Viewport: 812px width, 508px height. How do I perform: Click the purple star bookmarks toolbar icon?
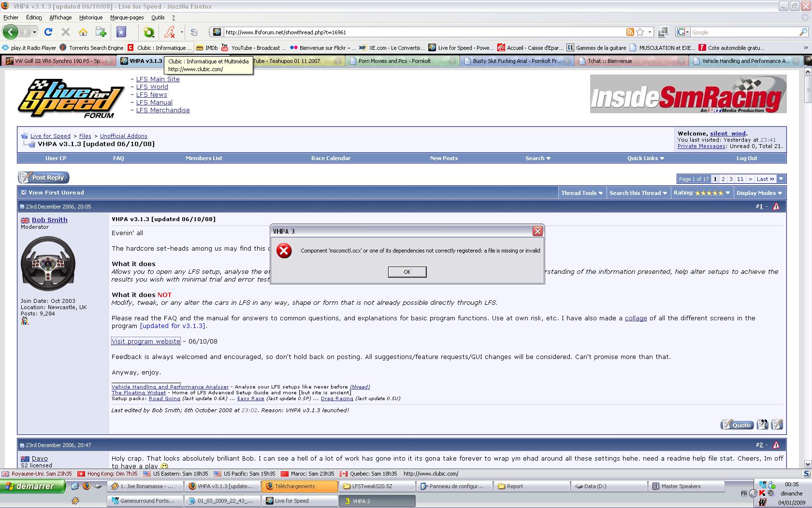click(x=121, y=32)
